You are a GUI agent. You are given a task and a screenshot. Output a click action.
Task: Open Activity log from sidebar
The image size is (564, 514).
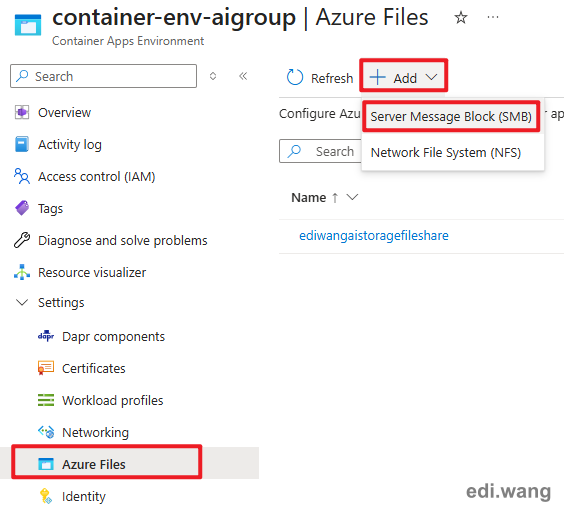[x=70, y=144]
